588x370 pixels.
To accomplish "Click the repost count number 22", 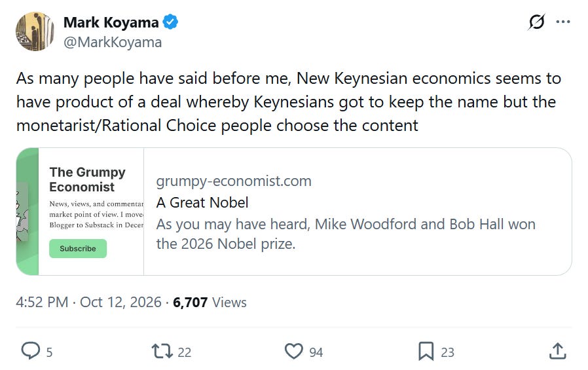I will (x=185, y=352).
